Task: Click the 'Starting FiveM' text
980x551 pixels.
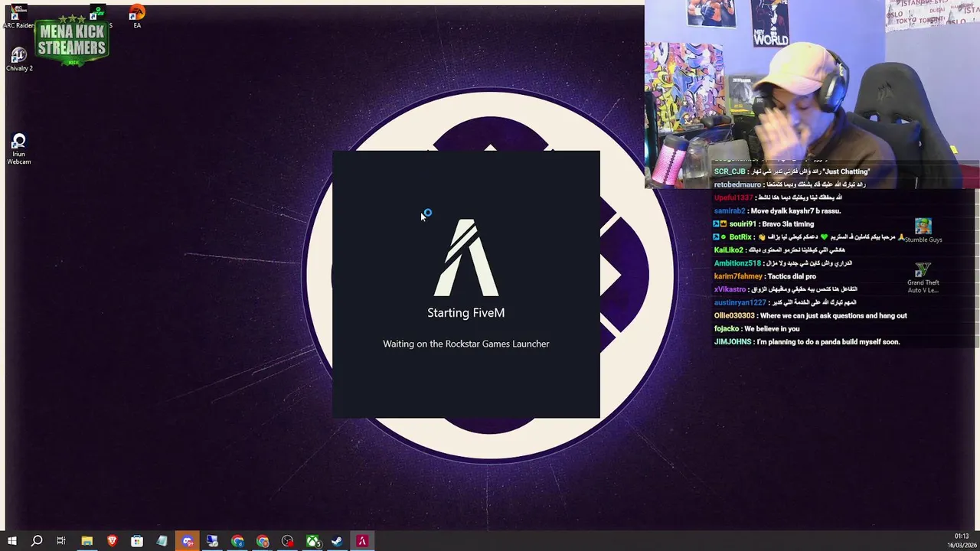Action: (465, 313)
